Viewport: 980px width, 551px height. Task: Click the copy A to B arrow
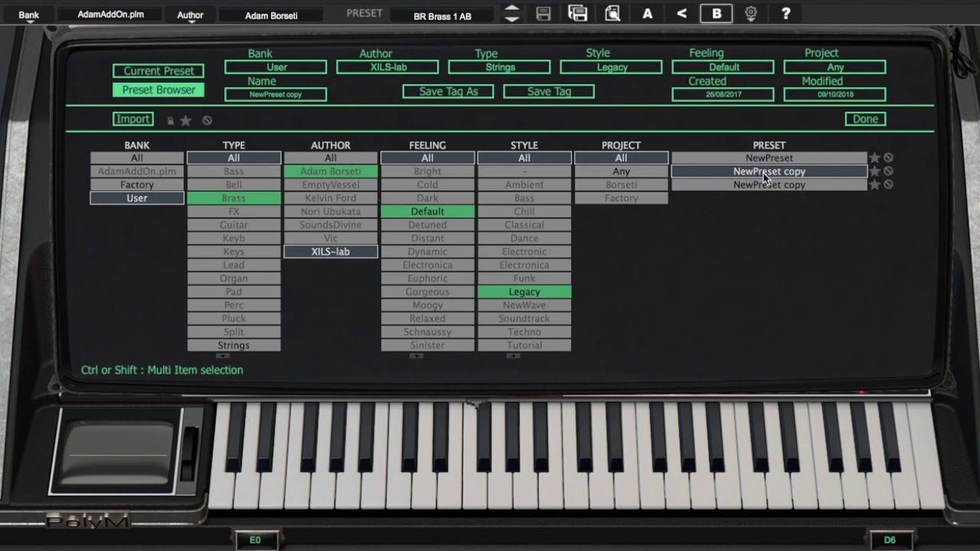[x=681, y=13]
